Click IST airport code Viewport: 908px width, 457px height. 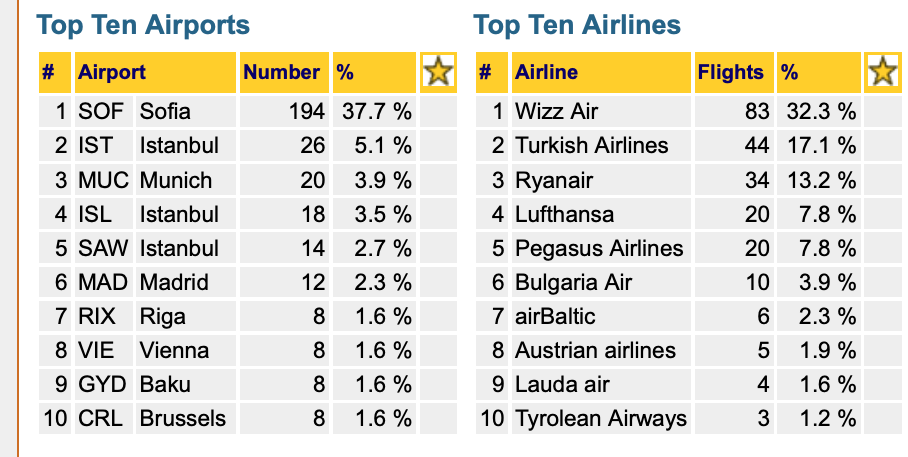tap(96, 145)
